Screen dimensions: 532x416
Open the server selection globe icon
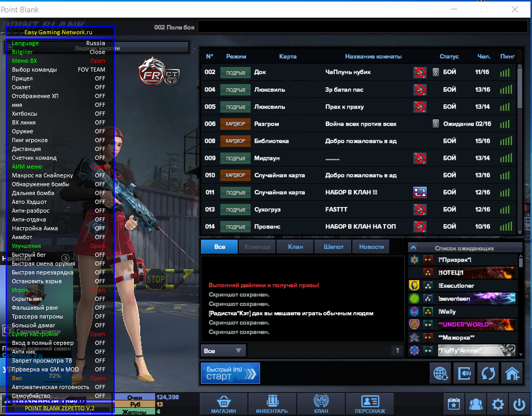tap(440, 373)
